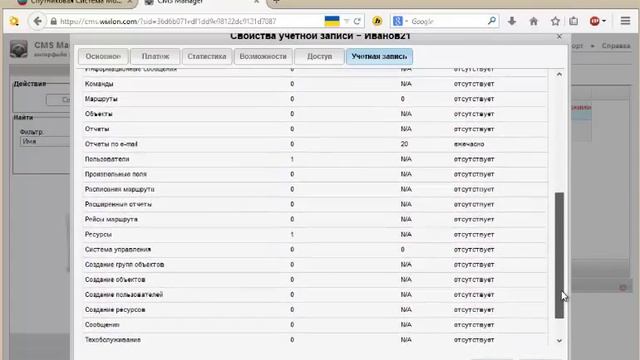
Task: Click the Создание пользователей row label
Action: 124,295
